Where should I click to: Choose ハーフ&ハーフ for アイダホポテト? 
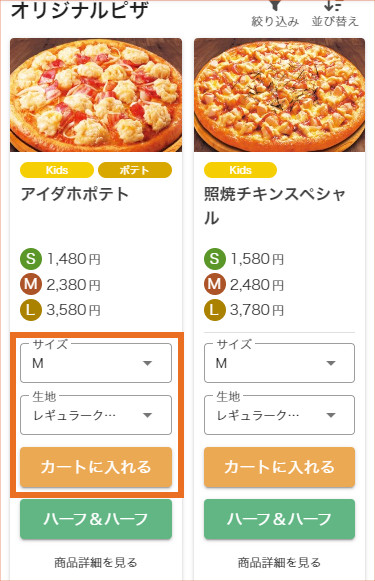click(96, 519)
